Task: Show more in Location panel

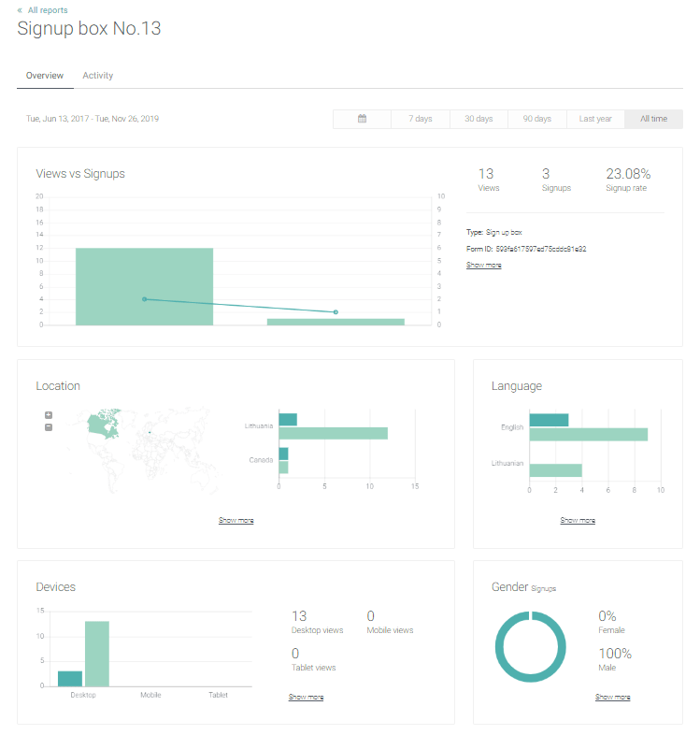Action: click(x=236, y=520)
